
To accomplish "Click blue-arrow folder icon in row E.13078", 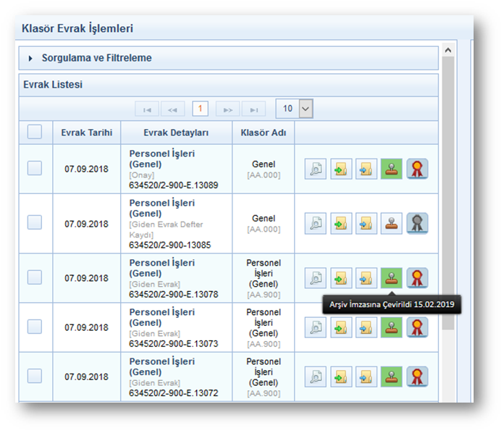I will click(x=366, y=278).
